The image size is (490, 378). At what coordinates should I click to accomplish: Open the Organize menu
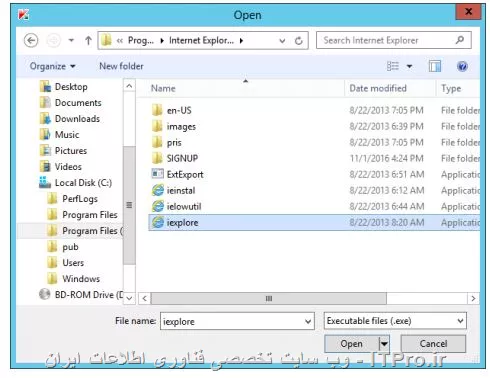click(x=52, y=66)
